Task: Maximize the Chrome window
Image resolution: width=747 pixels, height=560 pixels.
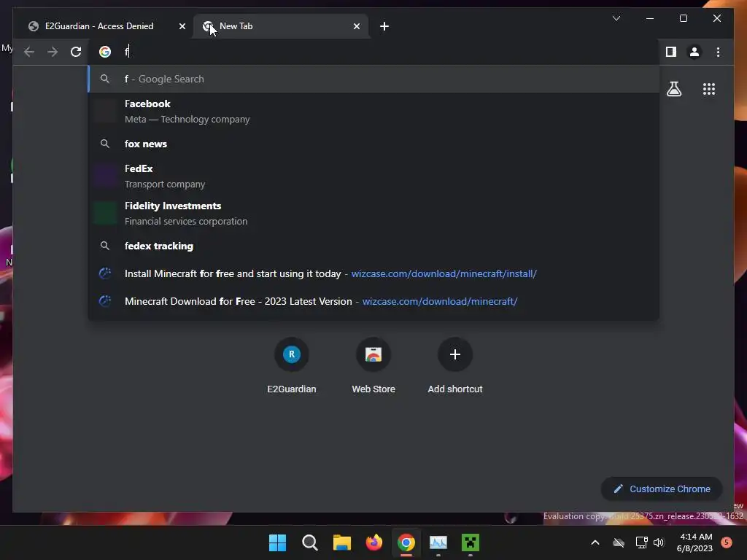Action: [683, 18]
